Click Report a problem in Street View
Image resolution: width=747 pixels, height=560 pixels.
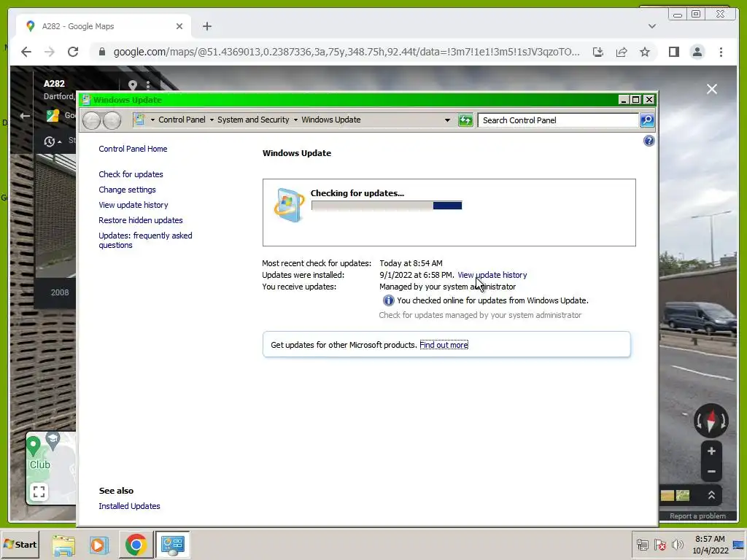click(x=697, y=516)
